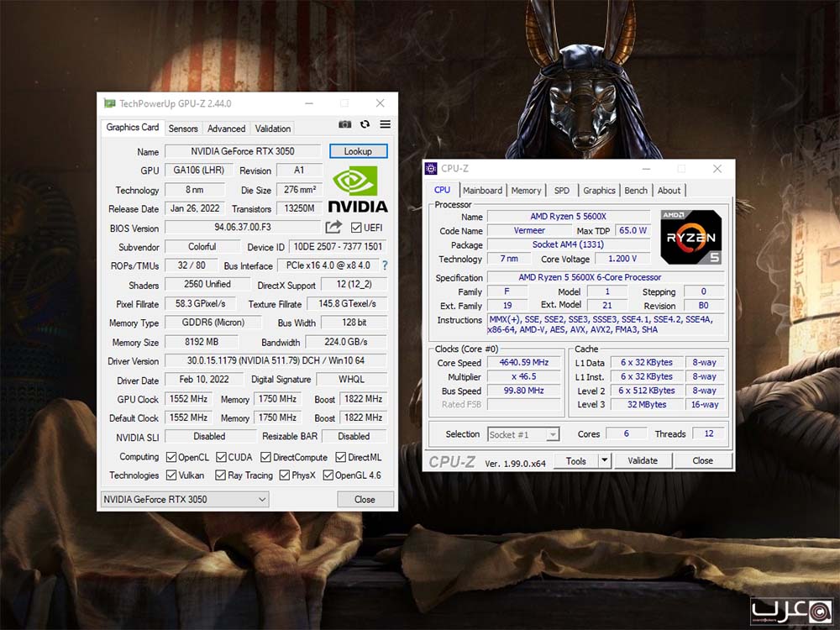Screen dimensions: 840x630
Task: Toggle the UEFI checkbox
Action: coord(356,228)
